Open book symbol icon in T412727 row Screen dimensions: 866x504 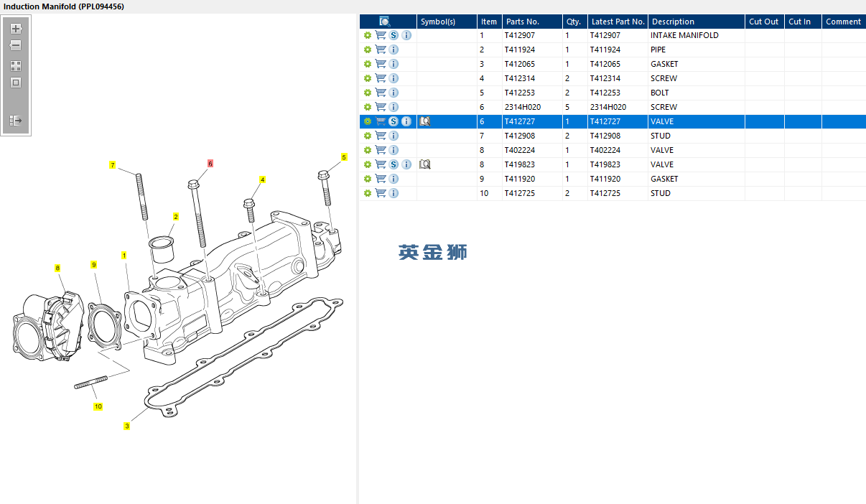pos(424,121)
